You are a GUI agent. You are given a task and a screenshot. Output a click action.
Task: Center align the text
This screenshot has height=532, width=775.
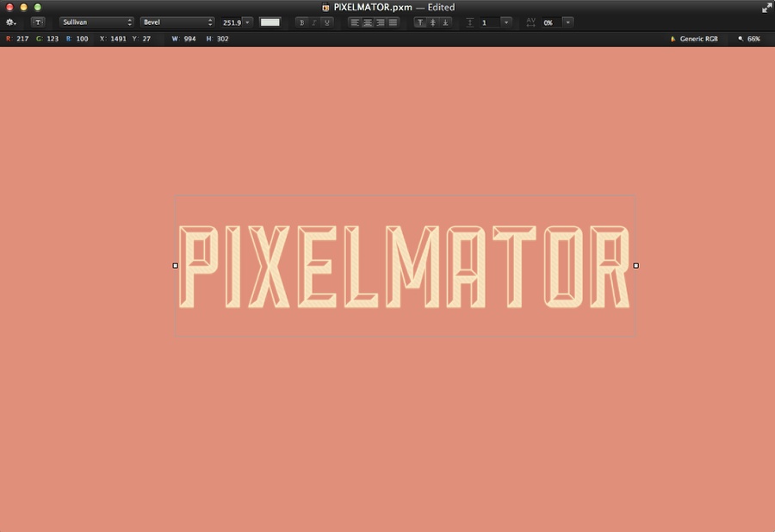coord(367,22)
